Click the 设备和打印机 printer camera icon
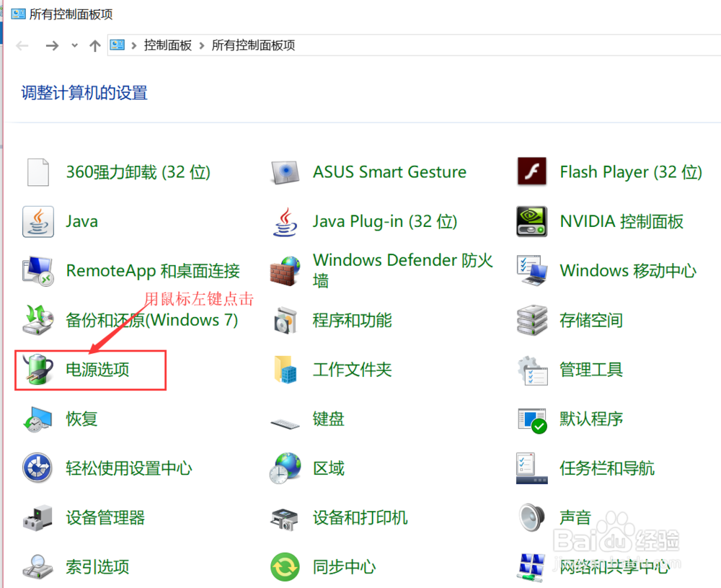This screenshot has height=588, width=721. click(285, 520)
